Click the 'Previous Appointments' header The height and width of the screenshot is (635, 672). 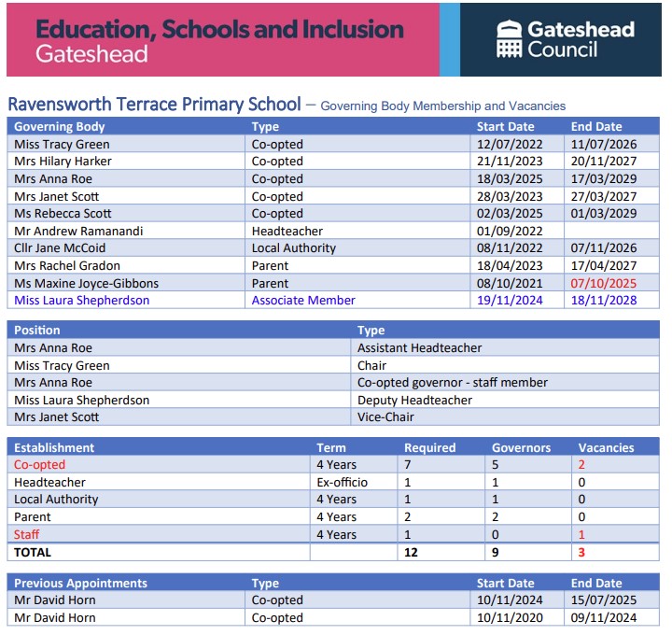80,583
